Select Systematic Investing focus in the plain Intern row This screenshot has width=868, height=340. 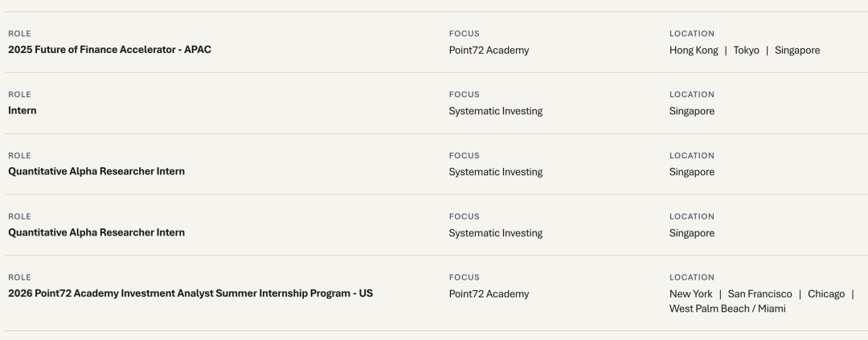(495, 111)
